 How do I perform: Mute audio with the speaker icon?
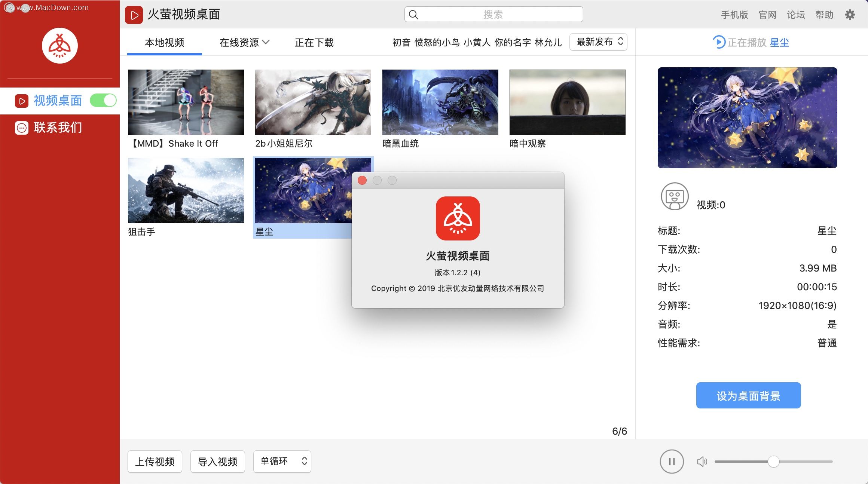click(702, 462)
